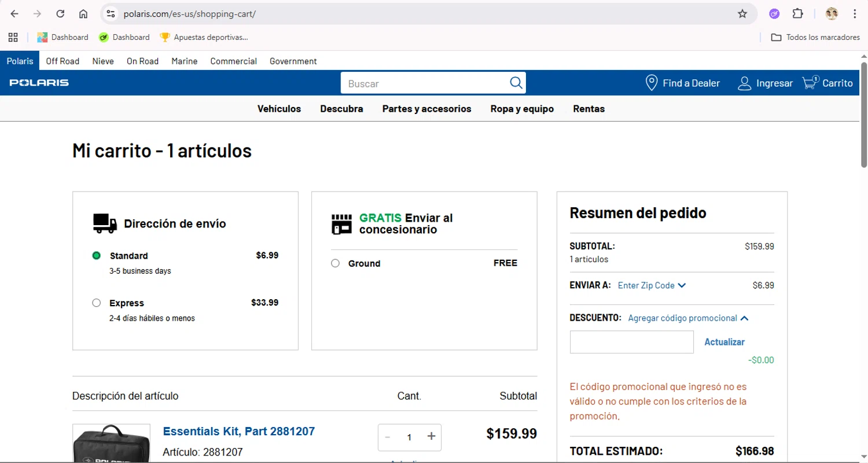Viewport: 868px width, 463px height.
Task: Click the $166.98 estimated total value
Action: click(x=754, y=451)
